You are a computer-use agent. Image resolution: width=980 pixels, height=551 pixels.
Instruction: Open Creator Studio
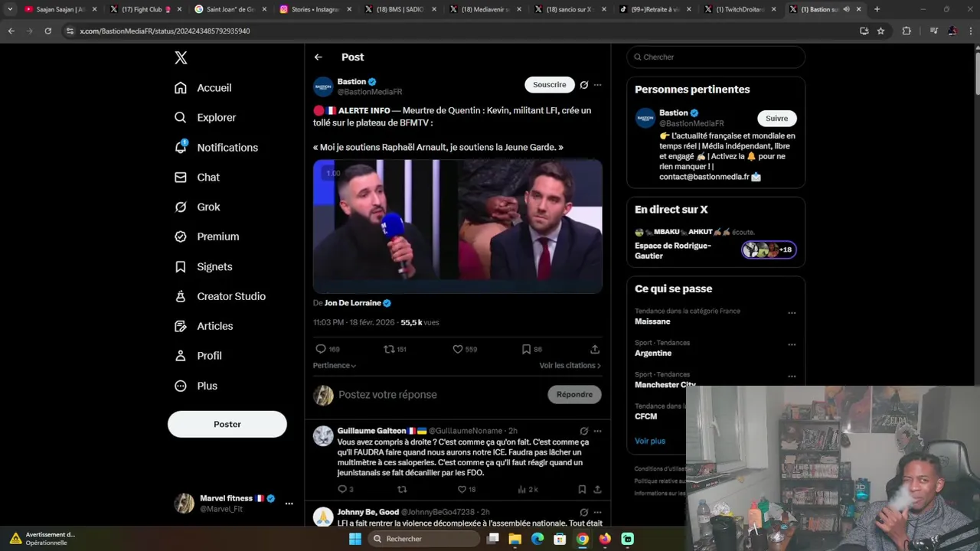tap(220, 296)
